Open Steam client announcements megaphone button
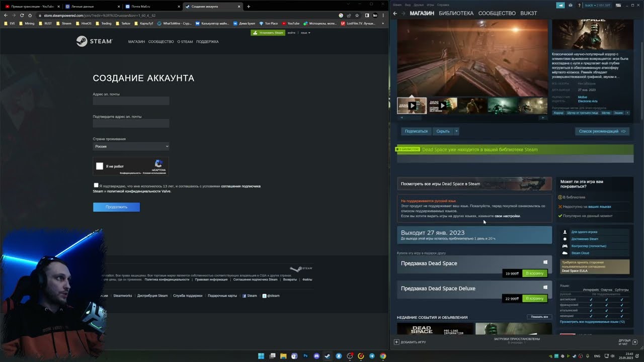 (x=560, y=5)
